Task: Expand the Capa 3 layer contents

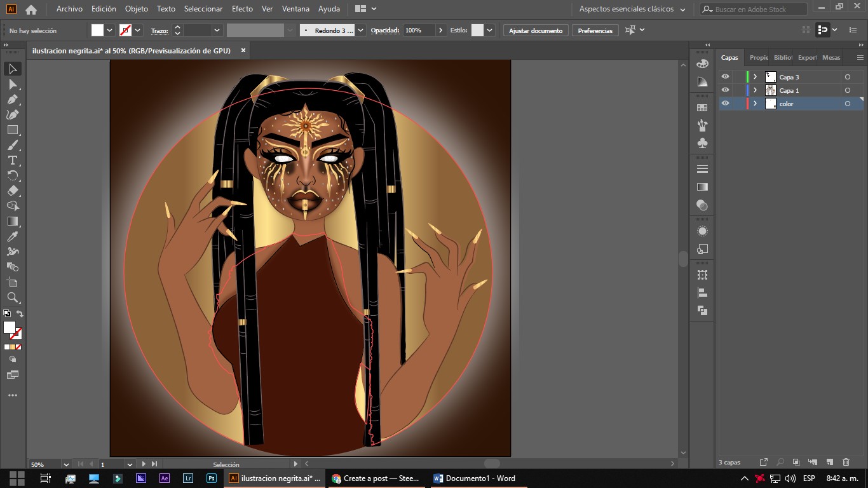Action: coord(755,77)
